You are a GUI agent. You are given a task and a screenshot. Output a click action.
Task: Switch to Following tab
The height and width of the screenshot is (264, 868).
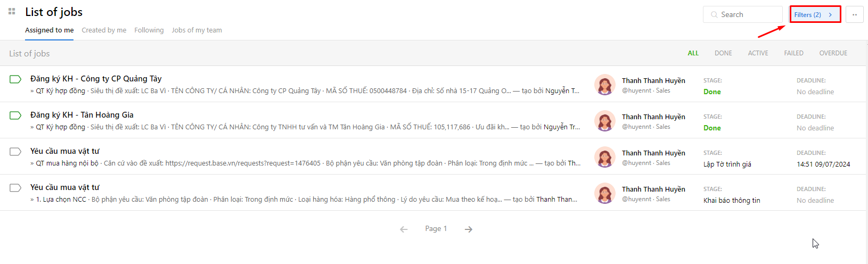click(149, 30)
